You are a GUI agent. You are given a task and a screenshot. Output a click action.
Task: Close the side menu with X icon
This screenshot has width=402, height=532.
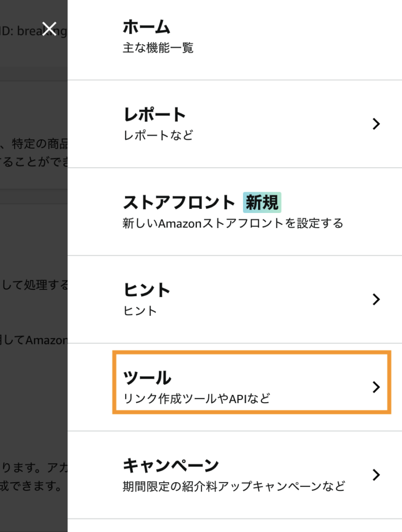(49, 29)
